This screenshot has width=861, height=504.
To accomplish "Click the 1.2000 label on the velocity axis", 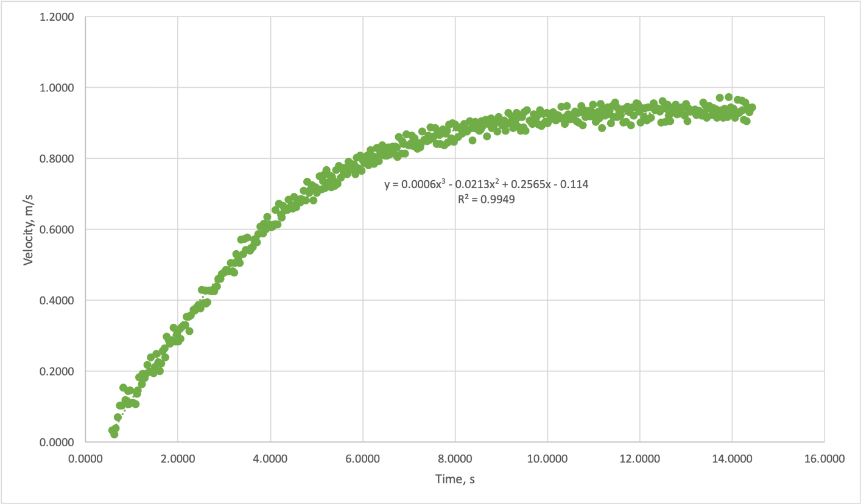I will 58,17.
